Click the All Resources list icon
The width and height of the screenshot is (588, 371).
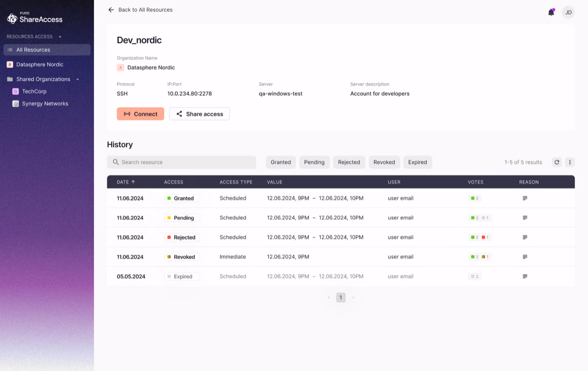tap(10, 50)
